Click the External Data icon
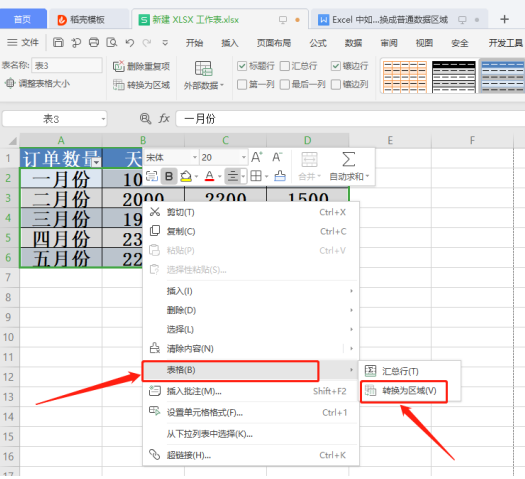525x479 pixels. pyautogui.click(x=203, y=68)
